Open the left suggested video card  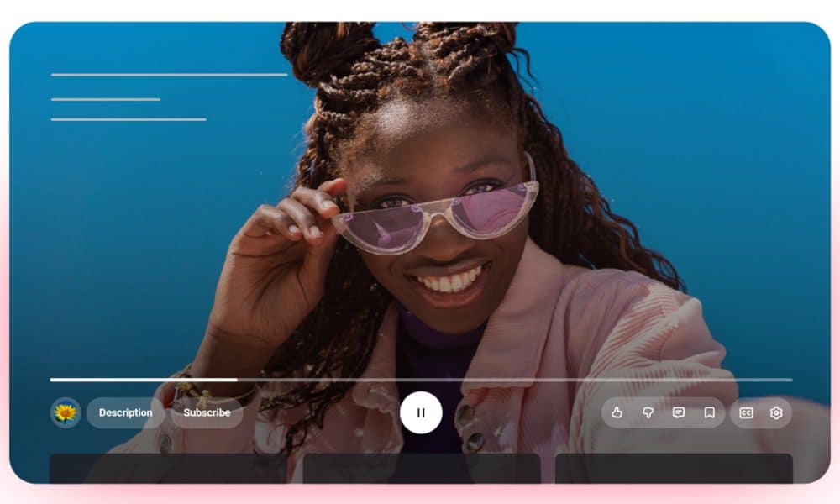coord(168,469)
